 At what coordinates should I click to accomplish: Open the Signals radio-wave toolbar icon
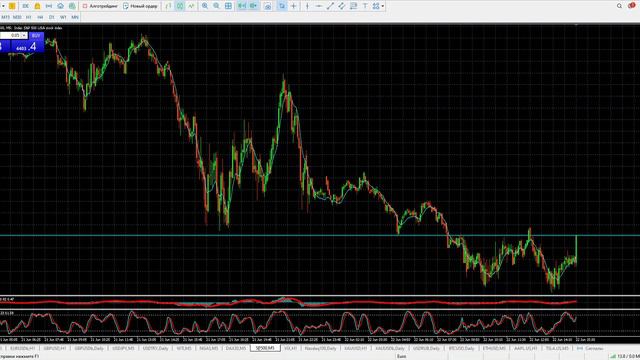[x=49, y=6]
